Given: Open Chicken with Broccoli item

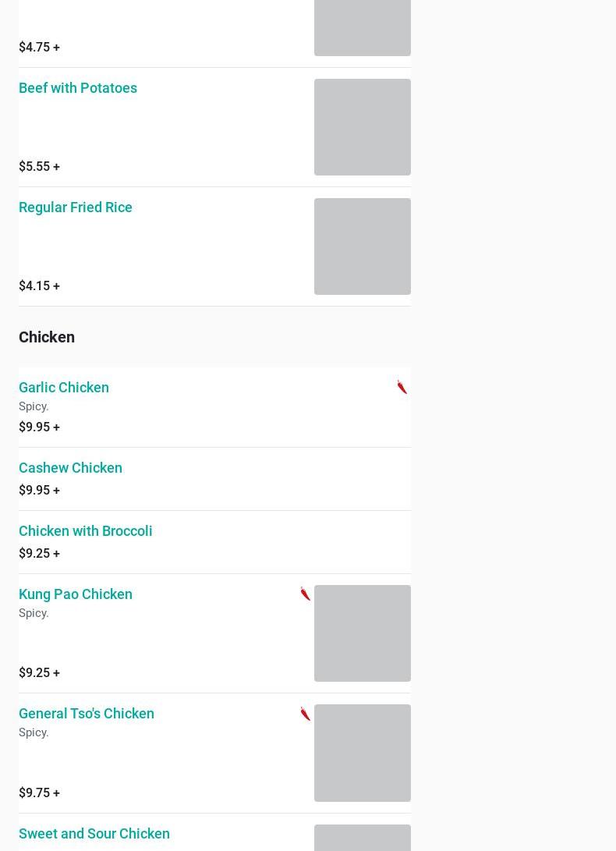Looking at the screenshot, I should point(85,530).
